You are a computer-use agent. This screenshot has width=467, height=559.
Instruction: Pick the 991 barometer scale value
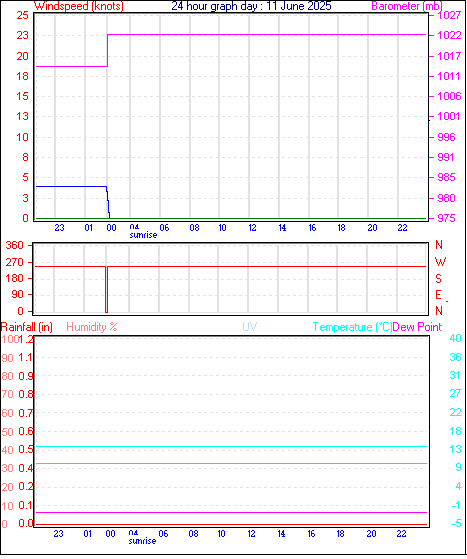tap(446, 157)
